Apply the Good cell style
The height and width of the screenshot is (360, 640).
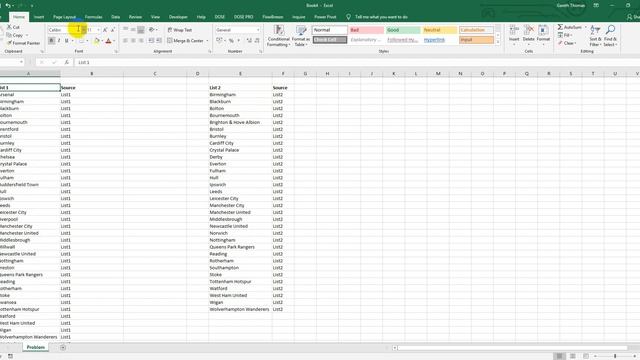(403, 30)
